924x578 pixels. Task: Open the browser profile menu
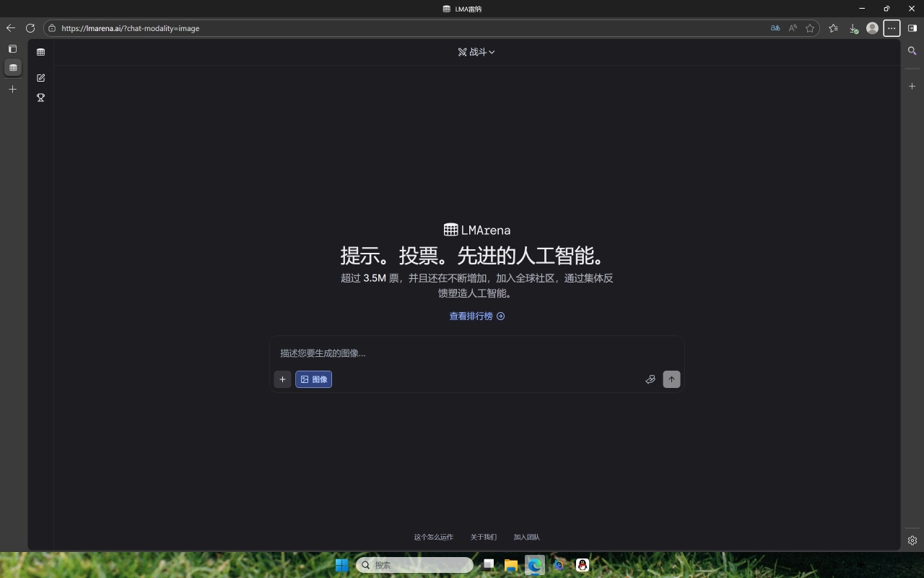pos(872,28)
